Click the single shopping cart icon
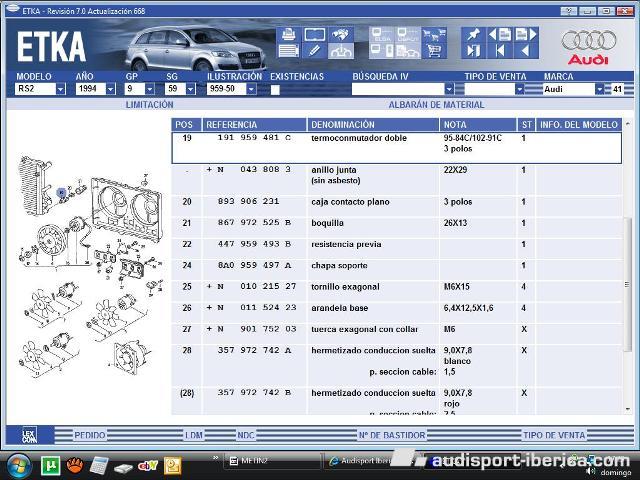 tap(434, 51)
